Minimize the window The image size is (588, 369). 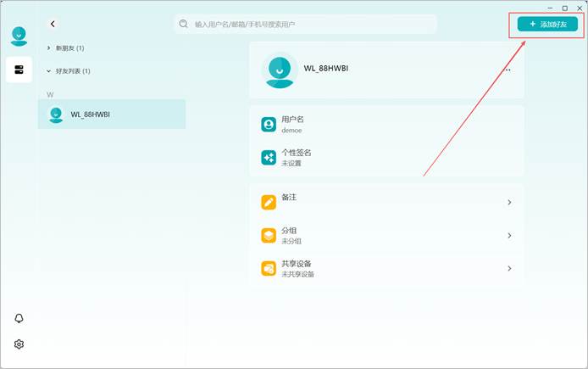tap(550, 8)
